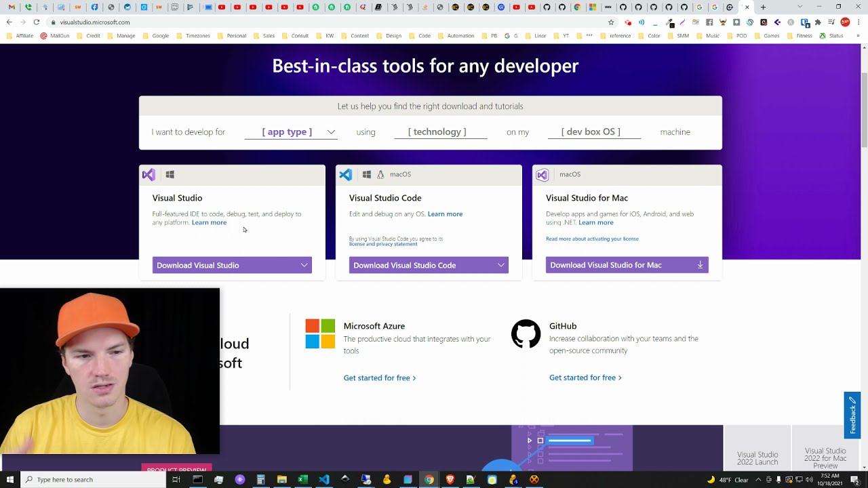The width and height of the screenshot is (868, 488).
Task: Open the Affiliate bookmarks folder
Action: tap(20, 36)
